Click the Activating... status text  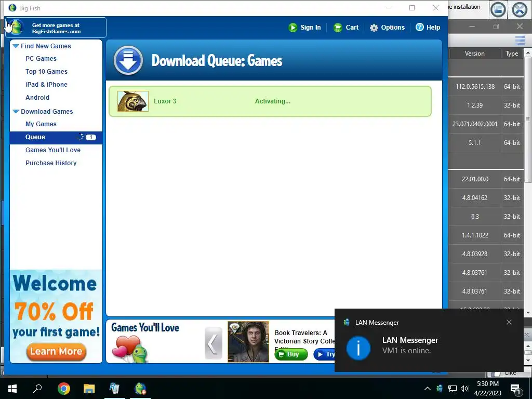[272, 101]
